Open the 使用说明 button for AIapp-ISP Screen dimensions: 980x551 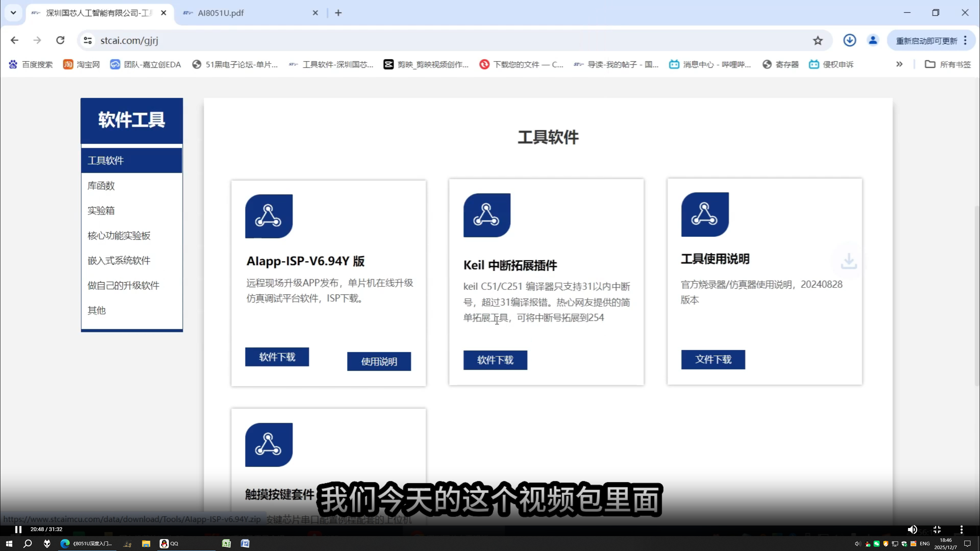pyautogui.click(x=379, y=361)
